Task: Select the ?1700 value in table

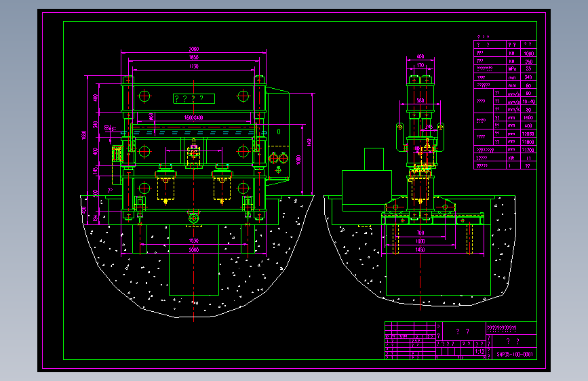Action: (528, 150)
